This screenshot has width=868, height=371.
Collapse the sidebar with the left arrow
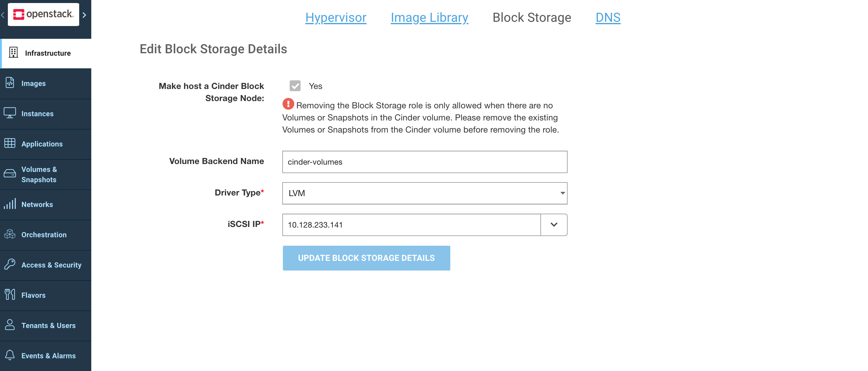pos(3,15)
